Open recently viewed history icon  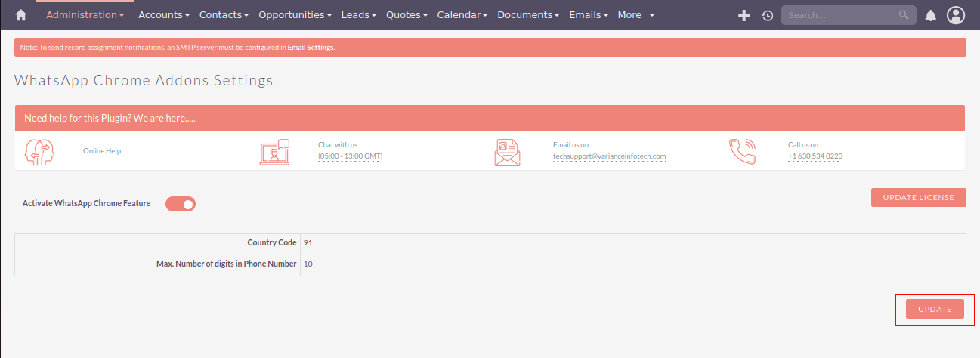tap(768, 15)
